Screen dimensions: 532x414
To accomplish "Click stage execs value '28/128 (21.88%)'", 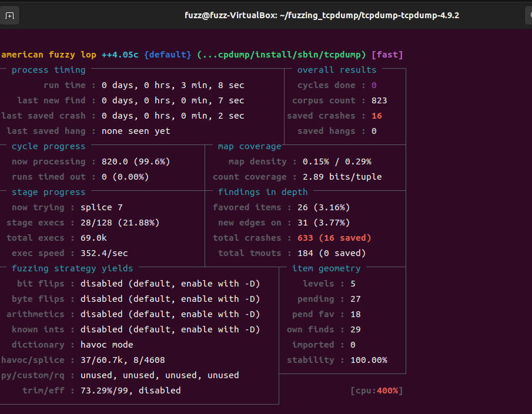I will pos(120,223).
